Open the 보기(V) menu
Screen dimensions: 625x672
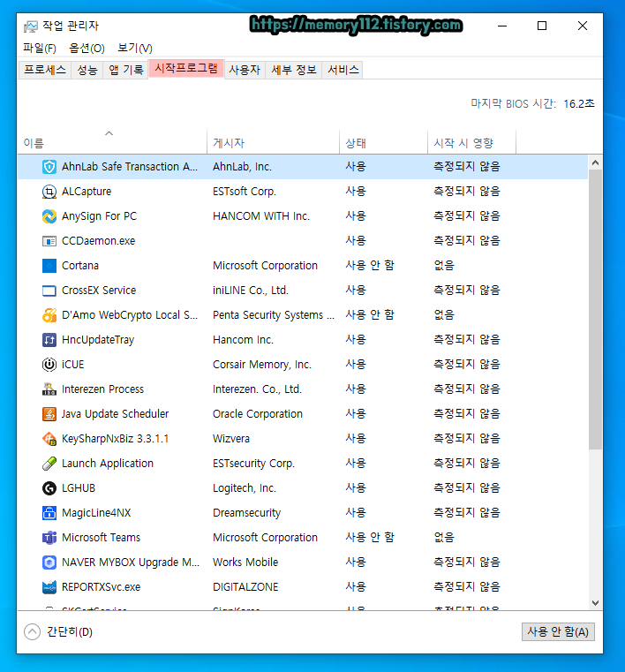point(135,48)
